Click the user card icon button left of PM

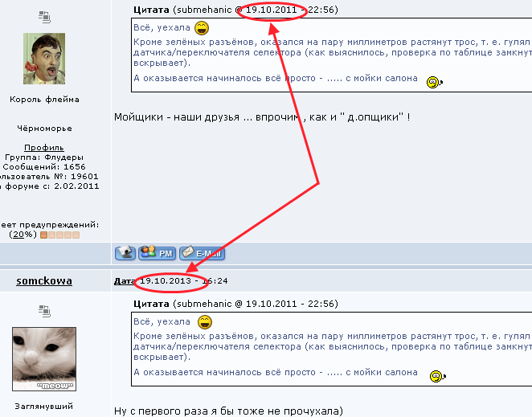(125, 253)
